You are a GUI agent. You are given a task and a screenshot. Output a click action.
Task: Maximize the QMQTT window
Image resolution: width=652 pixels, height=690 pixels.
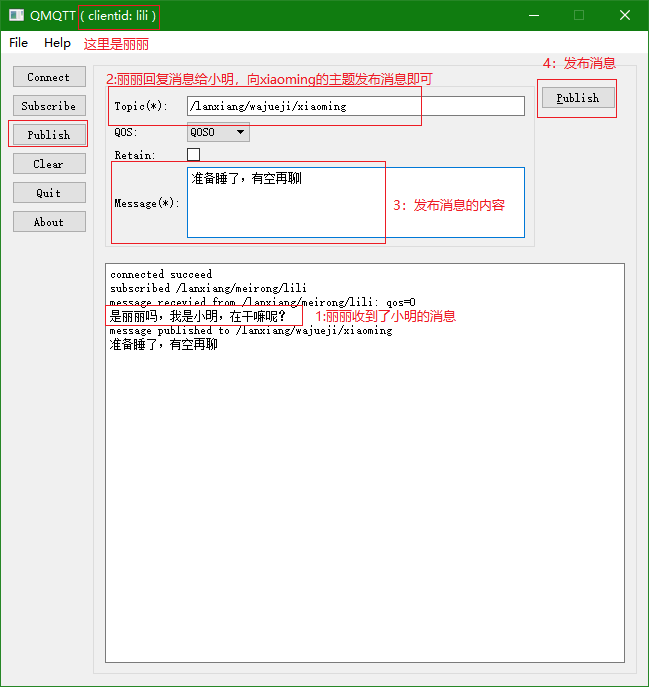pos(579,15)
